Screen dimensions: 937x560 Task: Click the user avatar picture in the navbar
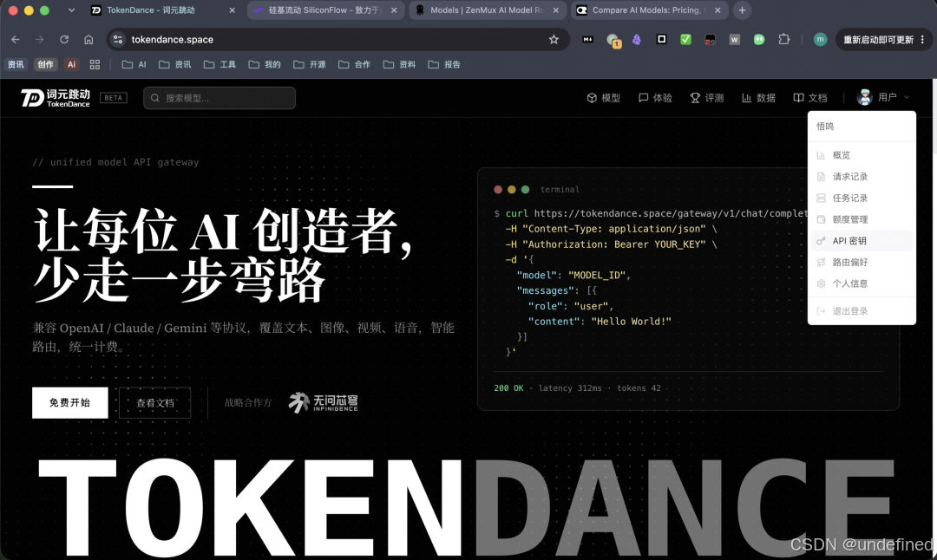864,97
